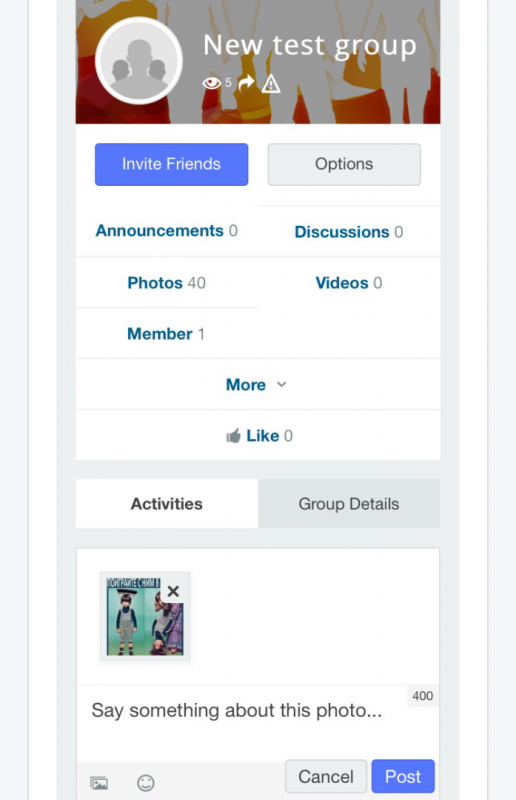Click the uploaded photo thumbnail
516x800 pixels.
(145, 616)
